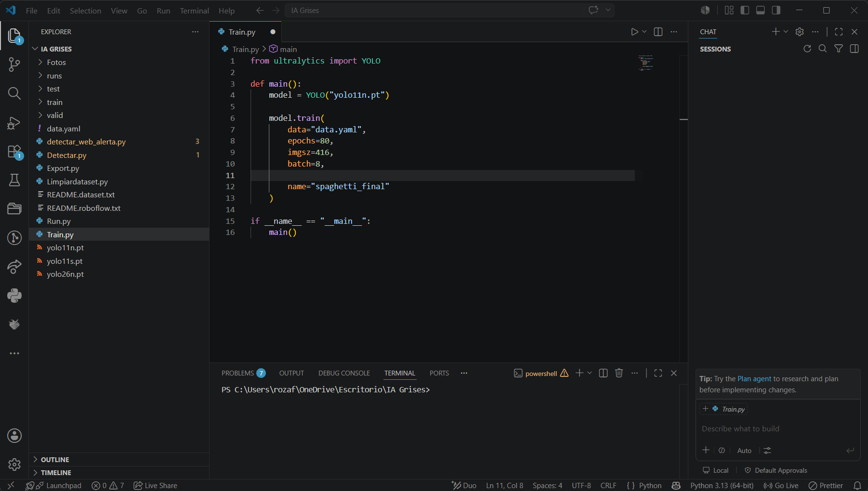Open the Extensions view

point(14,152)
